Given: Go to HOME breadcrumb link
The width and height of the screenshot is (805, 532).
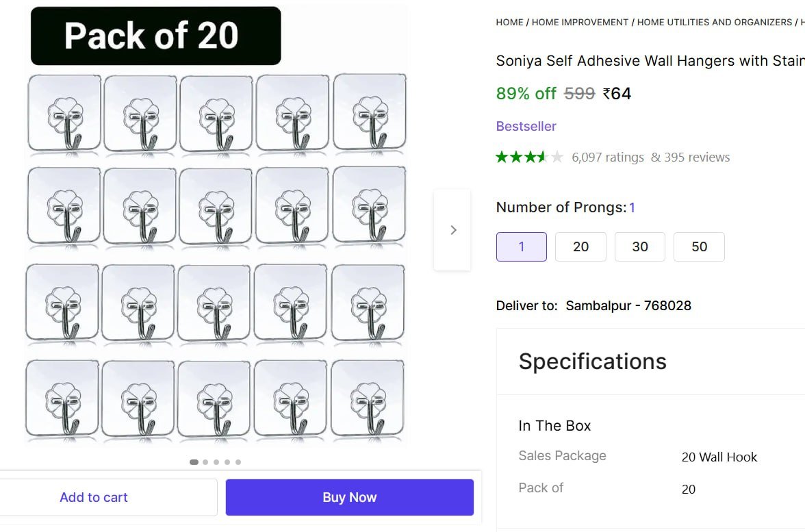Looking at the screenshot, I should [509, 23].
